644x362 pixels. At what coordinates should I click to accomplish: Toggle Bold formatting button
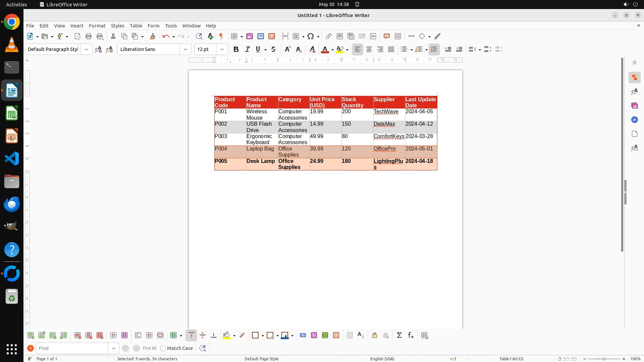[236, 49]
